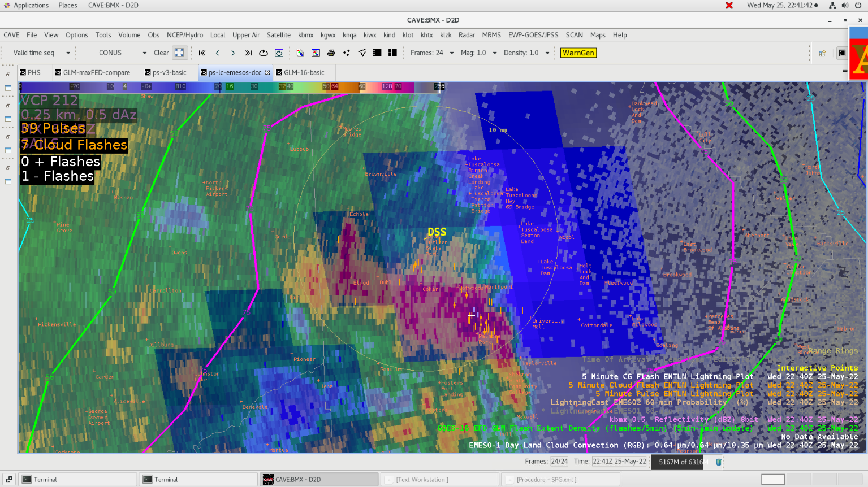Open the network status icon
This screenshot has width=868, height=487.
(832, 5)
